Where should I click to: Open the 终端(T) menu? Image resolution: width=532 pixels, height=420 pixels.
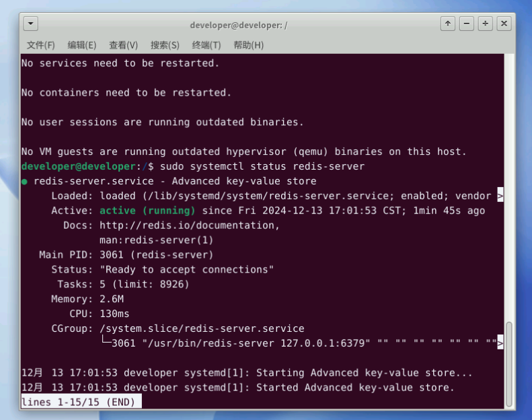pyautogui.click(x=206, y=45)
